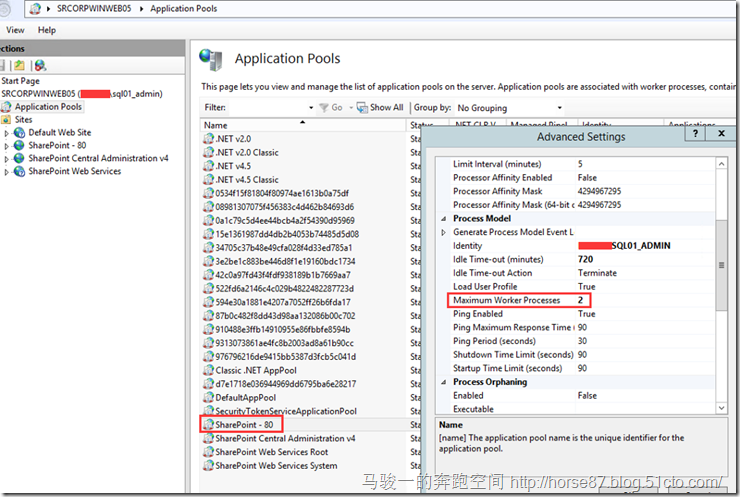Open the Group by No Grouping dropdown
Image resolution: width=740 pixels, height=497 pixels.
click(510, 108)
